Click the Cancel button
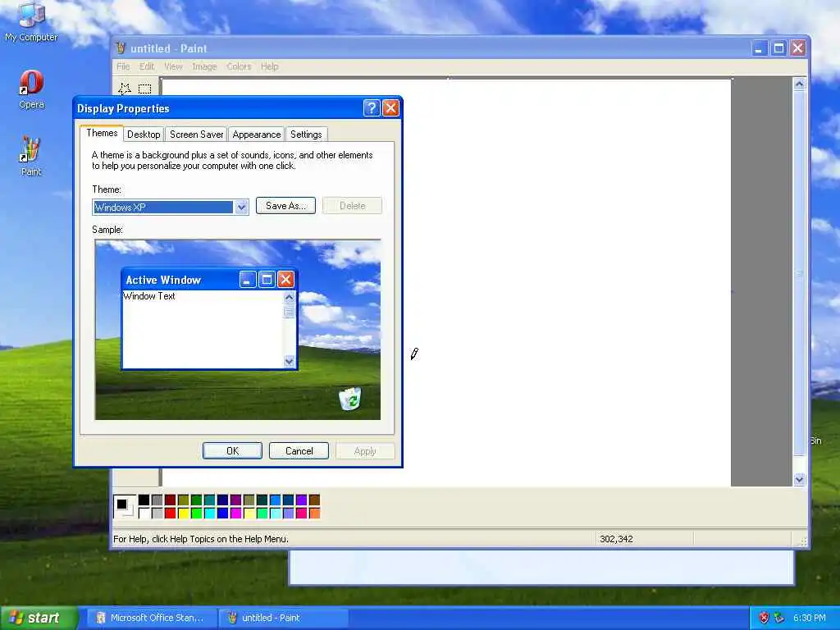Viewport: 840px width, 630px height. (x=299, y=451)
